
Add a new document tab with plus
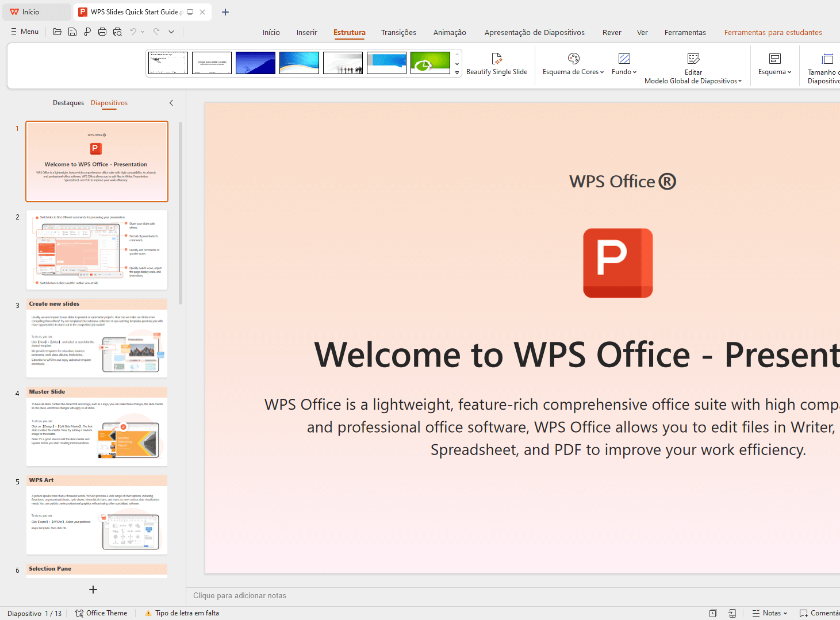click(x=225, y=12)
